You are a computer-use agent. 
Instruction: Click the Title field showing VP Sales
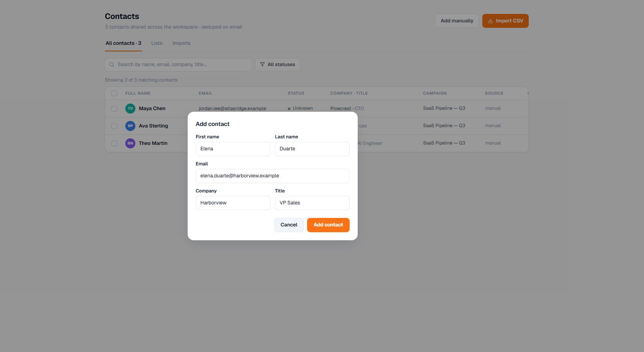[x=312, y=203]
